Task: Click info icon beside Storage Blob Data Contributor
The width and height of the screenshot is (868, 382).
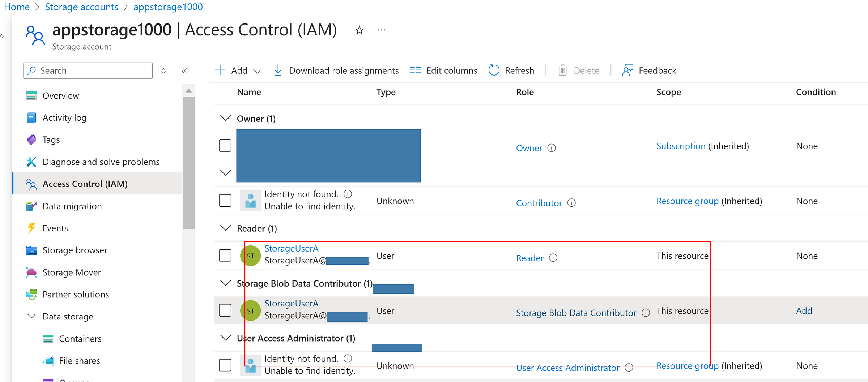Action: pyautogui.click(x=646, y=313)
